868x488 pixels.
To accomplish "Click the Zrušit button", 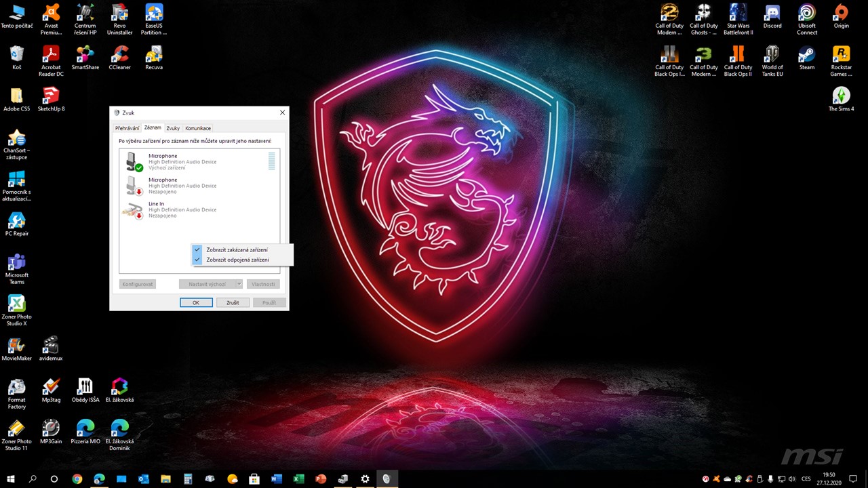I will 233,302.
